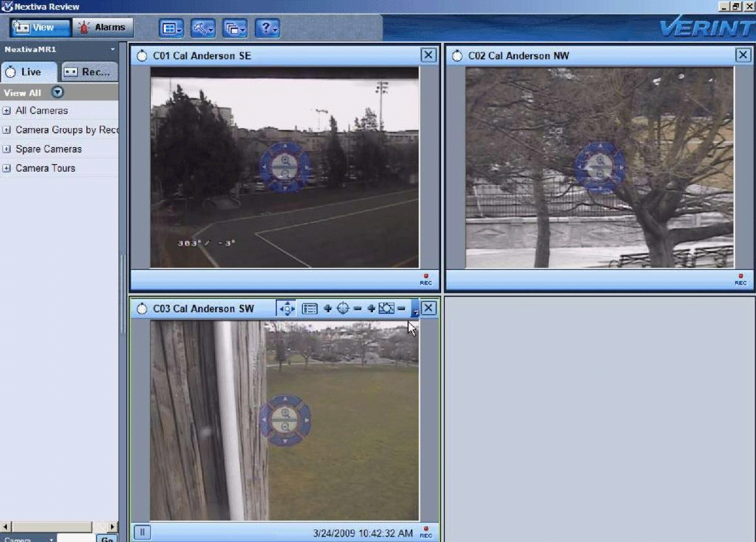Expand the All Cameras tree node
756x542 pixels.
(x=6, y=111)
